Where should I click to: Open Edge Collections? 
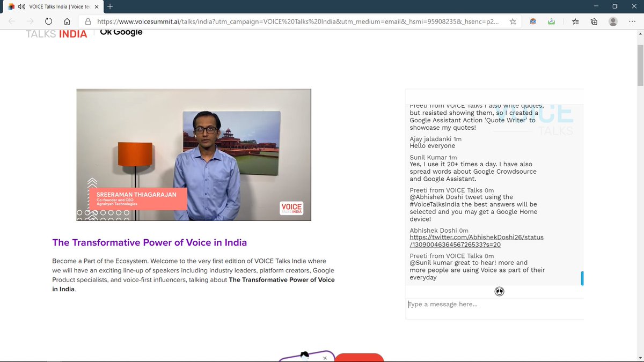(594, 21)
